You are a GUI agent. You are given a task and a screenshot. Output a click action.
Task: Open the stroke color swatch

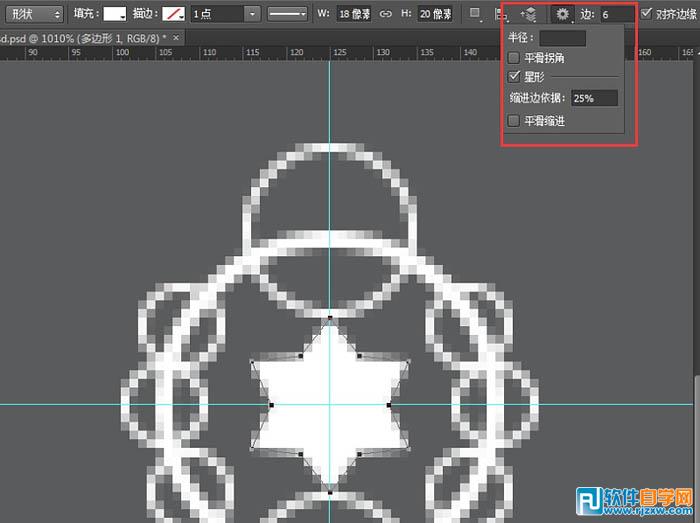(174, 14)
